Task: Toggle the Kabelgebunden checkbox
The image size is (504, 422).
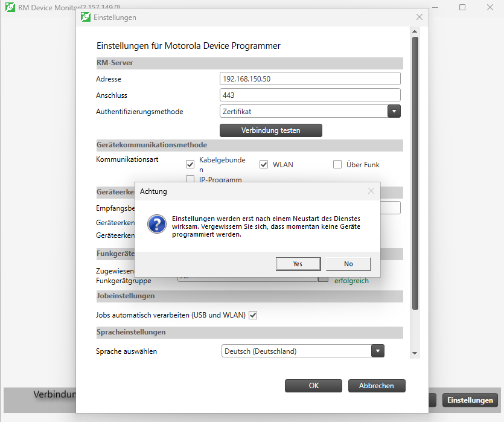Action: pyautogui.click(x=190, y=164)
